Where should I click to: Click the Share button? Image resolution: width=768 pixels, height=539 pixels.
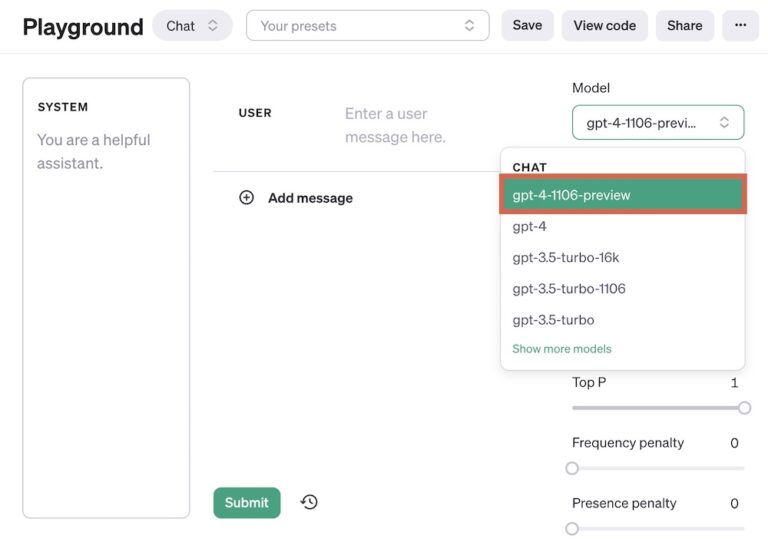click(x=684, y=25)
